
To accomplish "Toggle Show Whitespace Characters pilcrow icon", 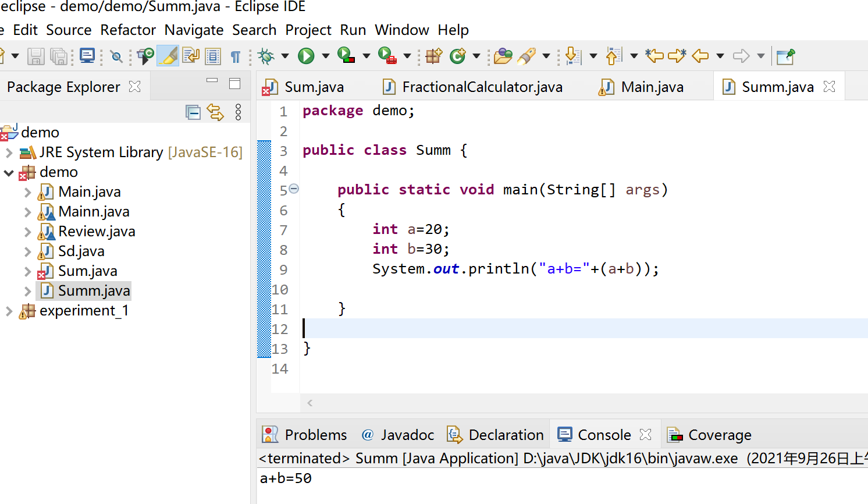I will 236,56.
